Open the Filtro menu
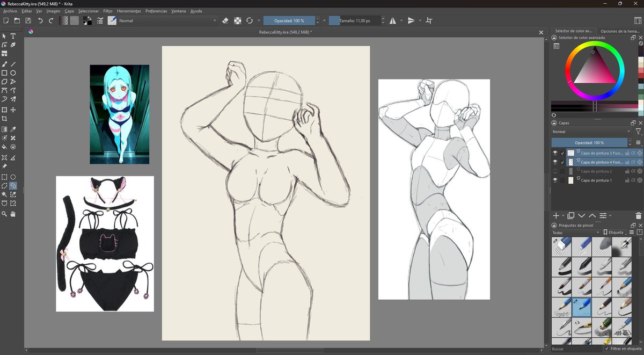 [108, 11]
